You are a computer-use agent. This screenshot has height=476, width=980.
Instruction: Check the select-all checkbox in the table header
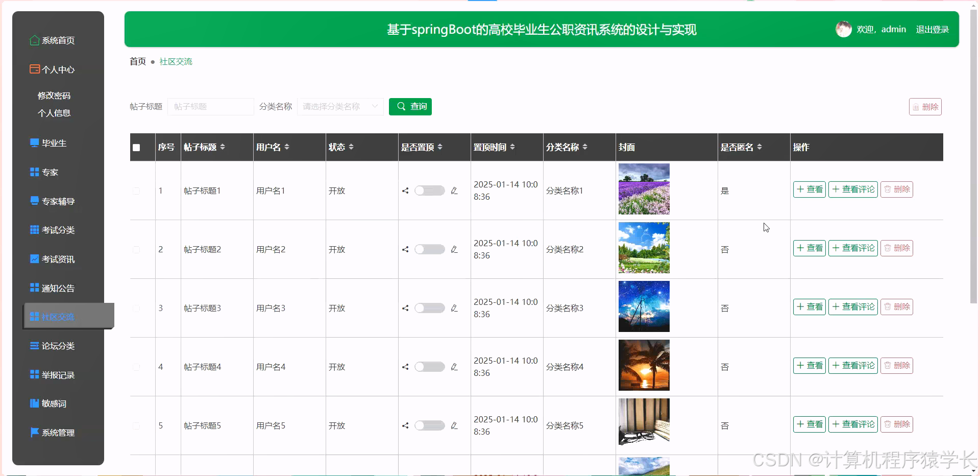pyautogui.click(x=136, y=148)
